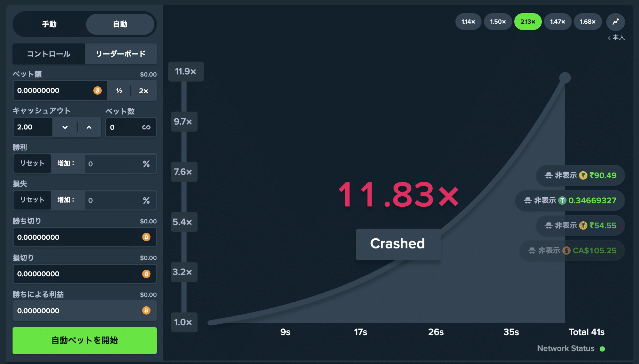Click the 勝ち切り amount input
Image resolution: width=639 pixels, height=364 pixels.
coord(85,237)
